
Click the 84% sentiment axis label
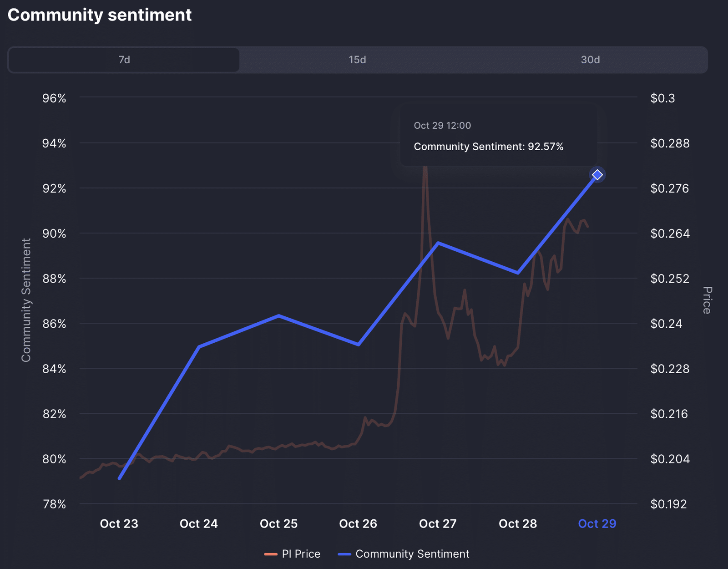point(54,369)
